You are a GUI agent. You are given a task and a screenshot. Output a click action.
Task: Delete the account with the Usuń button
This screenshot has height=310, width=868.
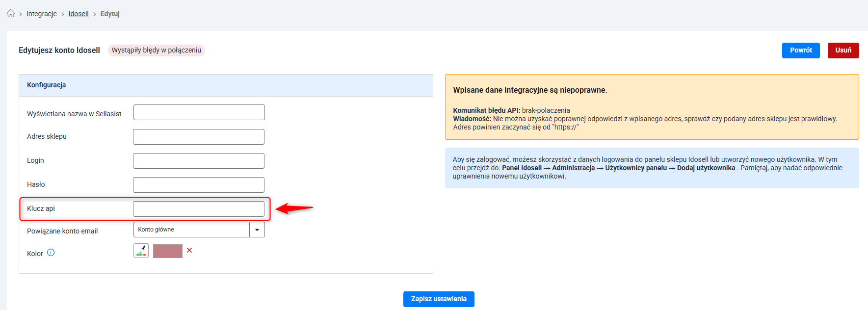click(x=843, y=51)
